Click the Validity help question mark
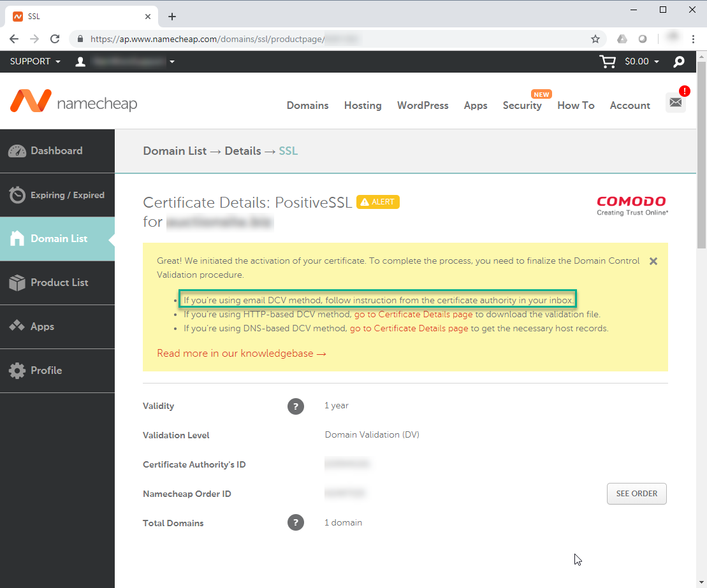 [x=296, y=406]
